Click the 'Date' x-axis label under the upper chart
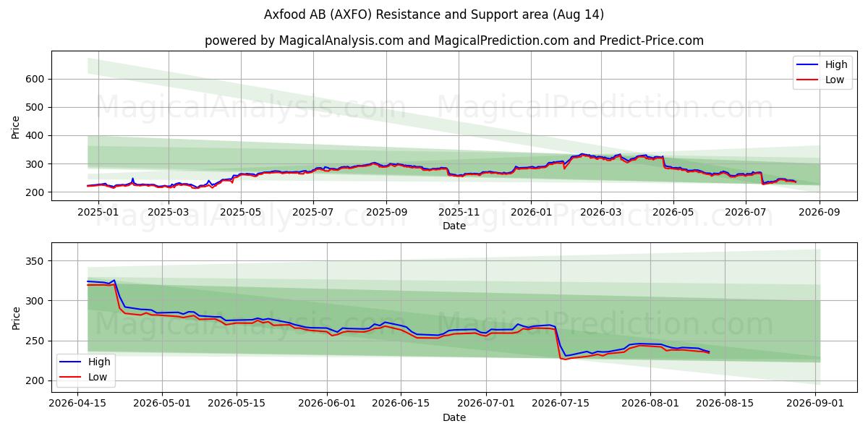 [x=454, y=226]
